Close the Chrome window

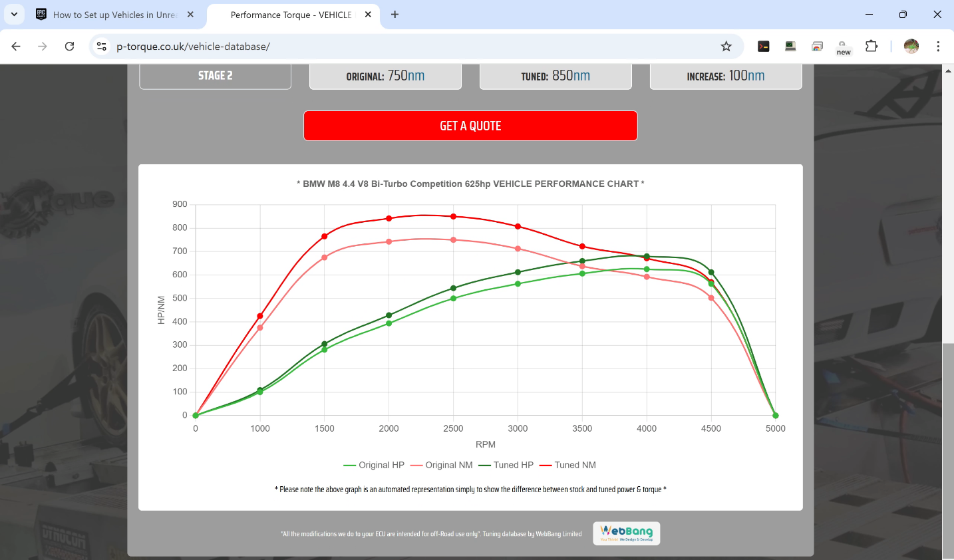coord(937,15)
